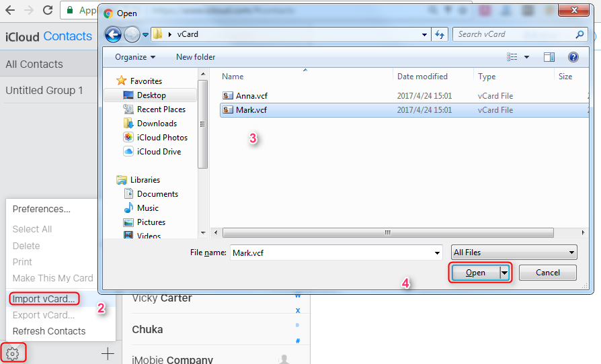
Task: Jump to letter X in contacts index
Action: (x=298, y=310)
